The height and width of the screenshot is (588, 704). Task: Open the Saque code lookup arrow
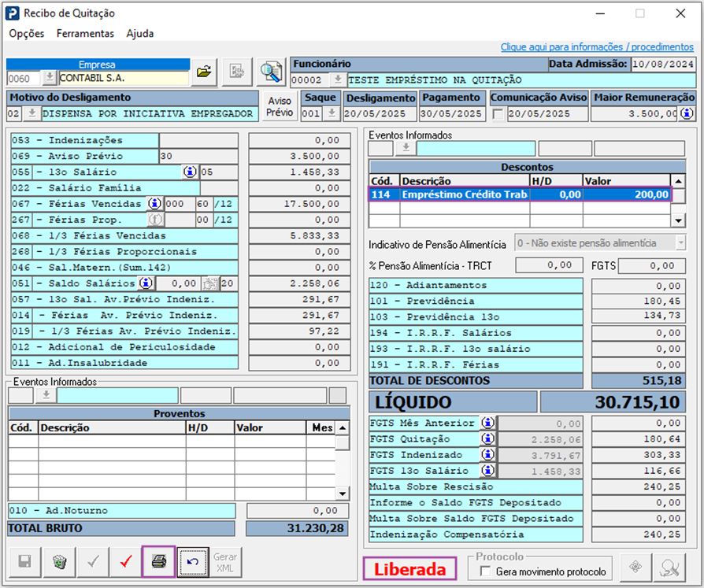click(x=332, y=113)
